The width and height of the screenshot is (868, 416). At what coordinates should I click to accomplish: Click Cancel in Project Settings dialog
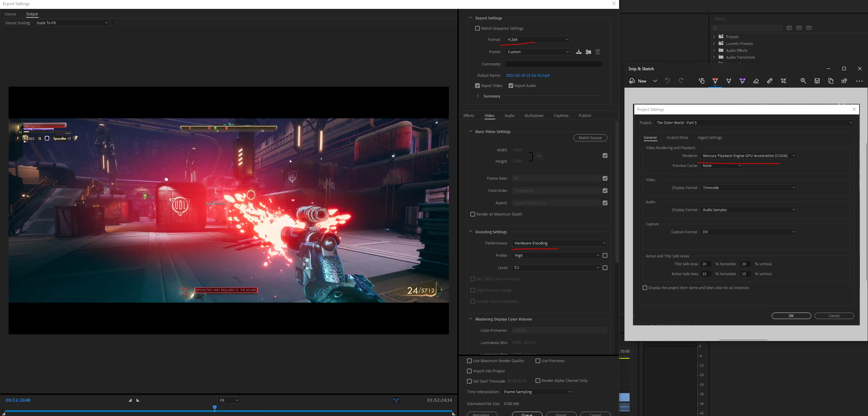pos(834,316)
